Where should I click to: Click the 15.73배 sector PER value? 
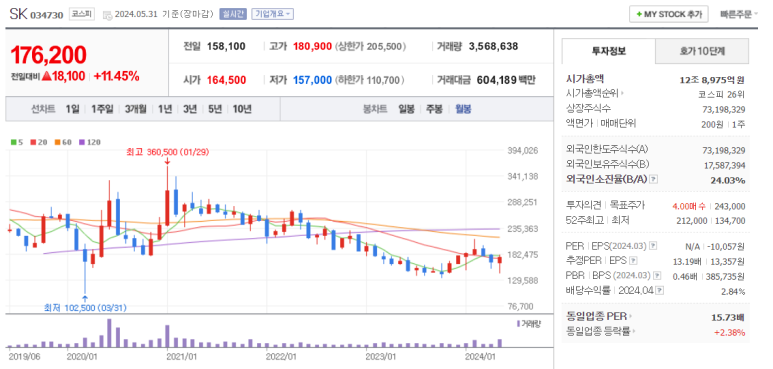click(728, 317)
